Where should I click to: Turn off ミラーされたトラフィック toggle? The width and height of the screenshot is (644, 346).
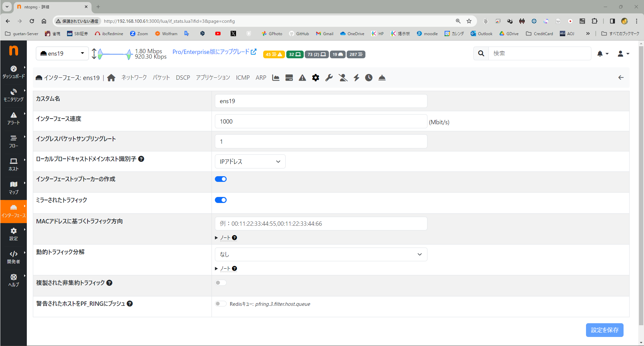221,200
